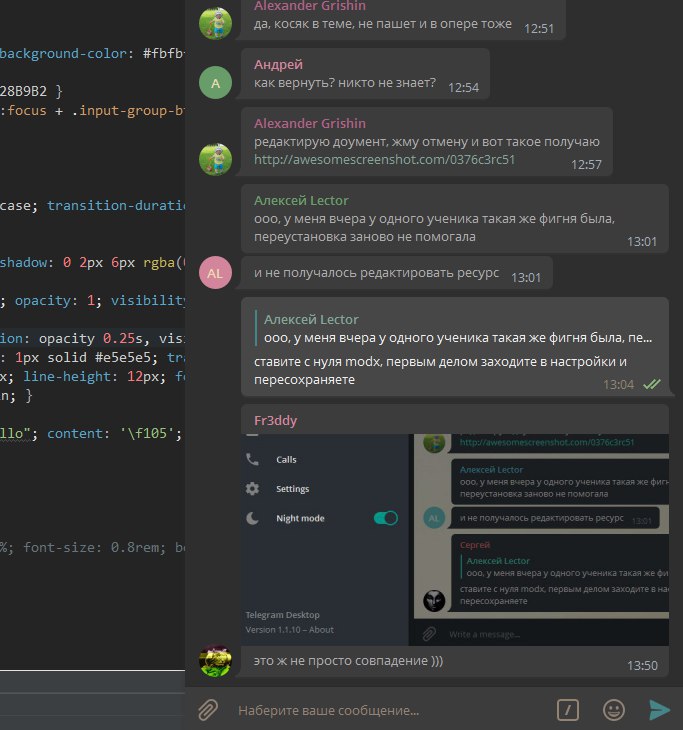683x730 pixels.
Task: Open Fr3ddy's screenshot image attachment
Action: tap(455, 540)
